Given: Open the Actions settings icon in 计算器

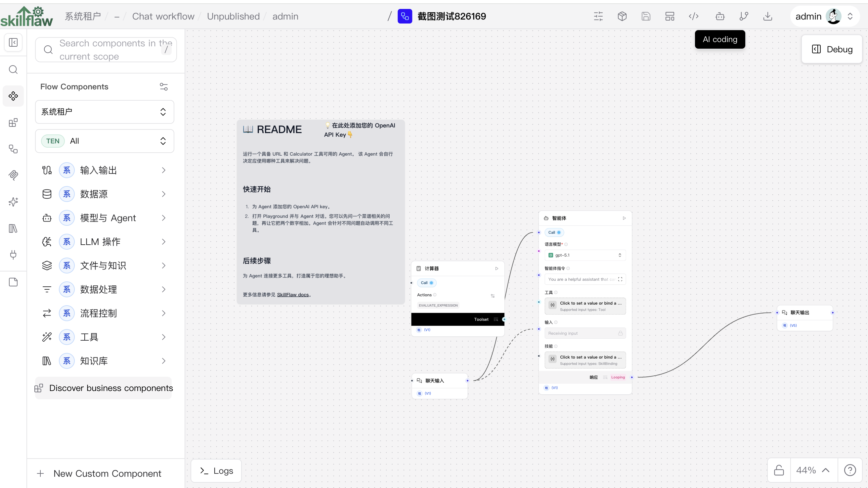Looking at the screenshot, I should click(493, 296).
